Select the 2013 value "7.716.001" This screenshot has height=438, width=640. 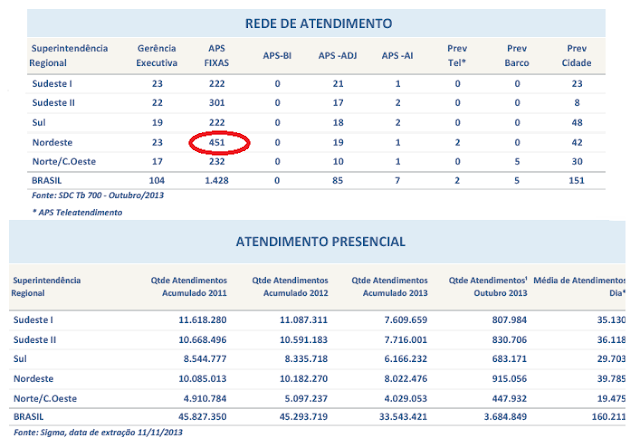pos(406,340)
